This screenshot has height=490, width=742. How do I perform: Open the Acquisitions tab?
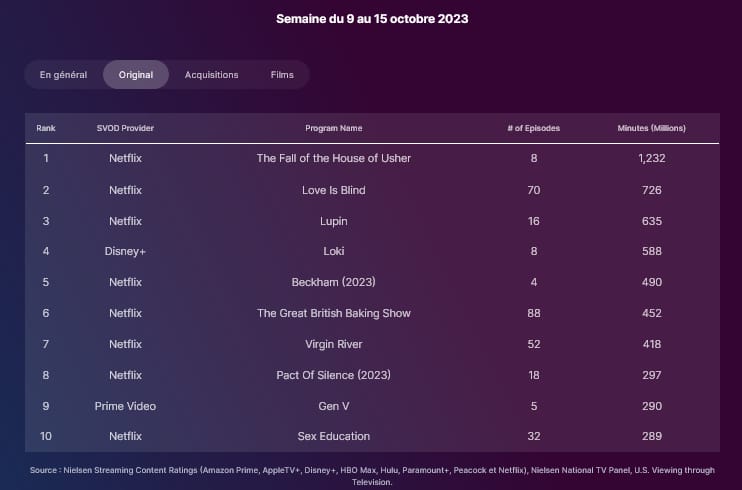pos(212,75)
